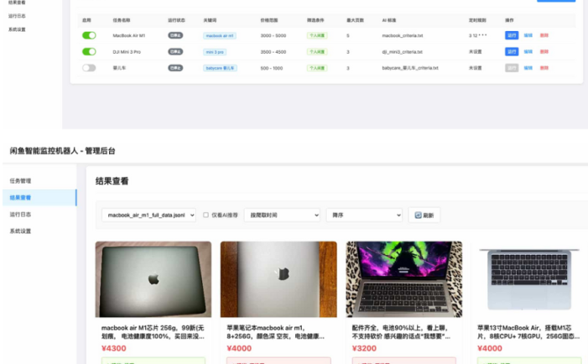Click the 闲鱼智能监控机器人 - 管理后台 title
The image size is (588, 364).
click(x=62, y=151)
